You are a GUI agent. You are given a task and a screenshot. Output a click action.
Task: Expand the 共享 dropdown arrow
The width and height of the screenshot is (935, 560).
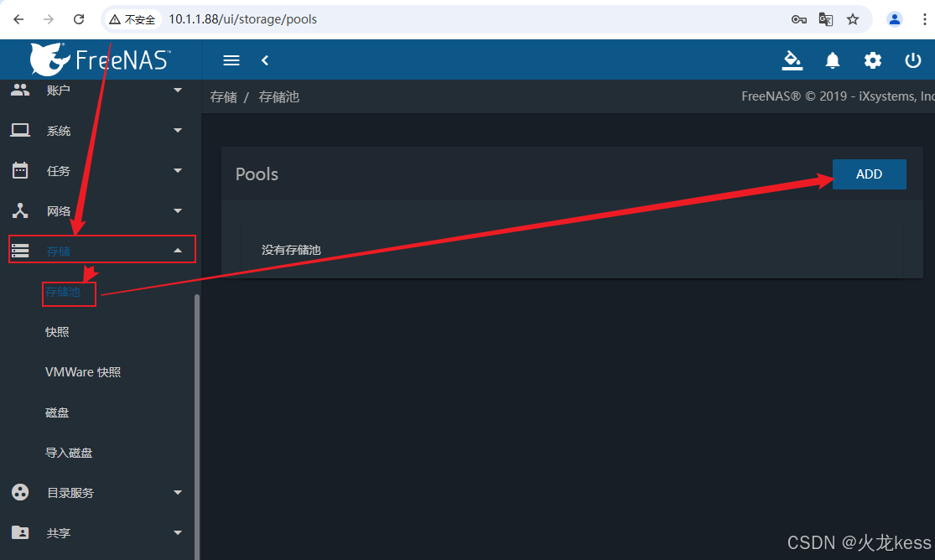click(x=178, y=532)
